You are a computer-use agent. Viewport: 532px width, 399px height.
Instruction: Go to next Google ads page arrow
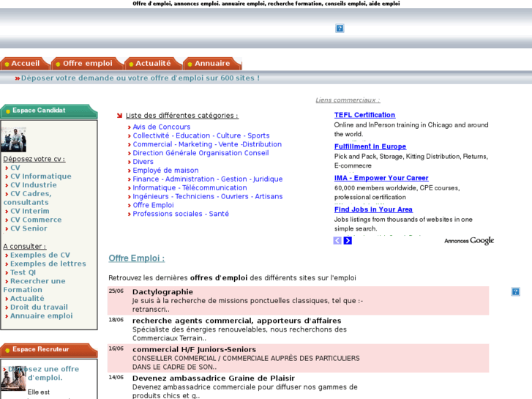pyautogui.click(x=348, y=241)
